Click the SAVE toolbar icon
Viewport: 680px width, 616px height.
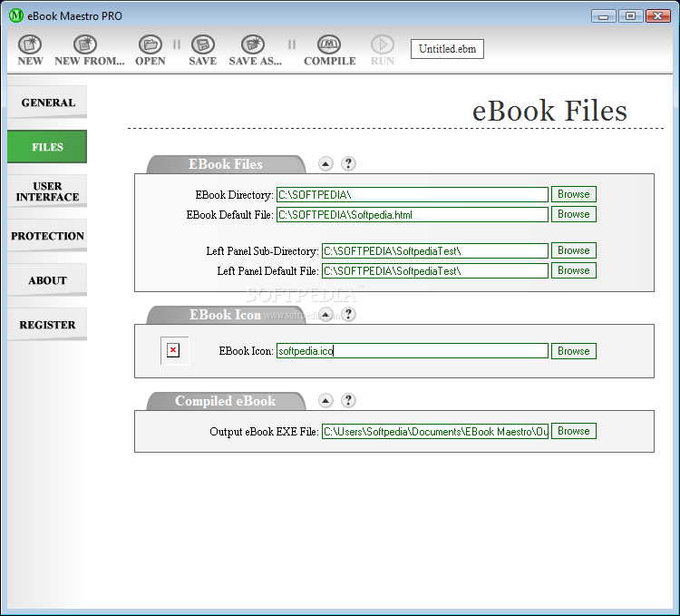(x=202, y=44)
